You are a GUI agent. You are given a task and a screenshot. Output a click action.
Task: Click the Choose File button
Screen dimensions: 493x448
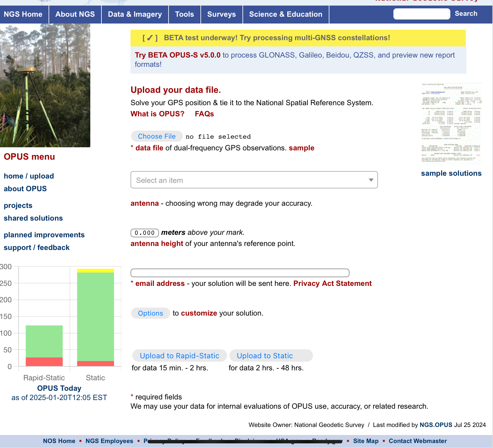157,136
